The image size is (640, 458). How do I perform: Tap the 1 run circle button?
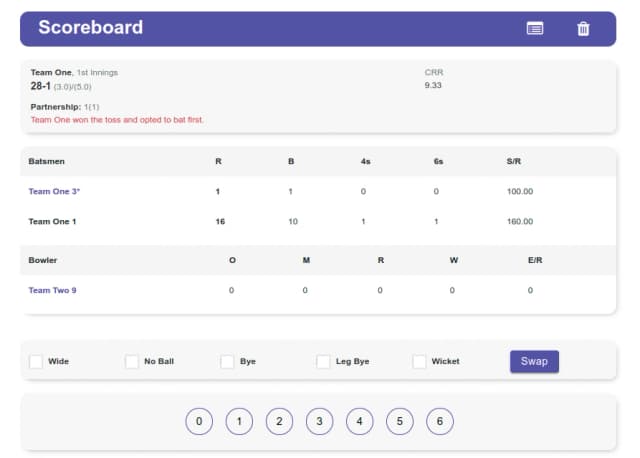[x=239, y=421]
